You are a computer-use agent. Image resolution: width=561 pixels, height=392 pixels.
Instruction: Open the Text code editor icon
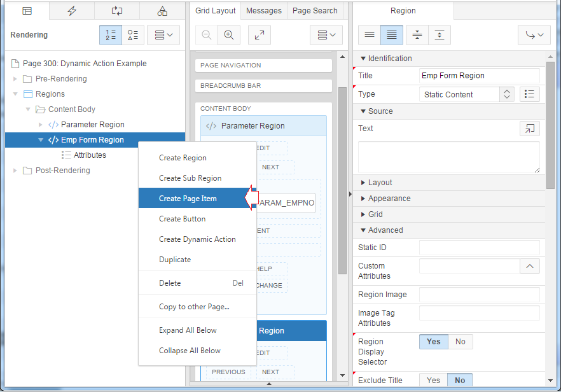click(x=529, y=129)
